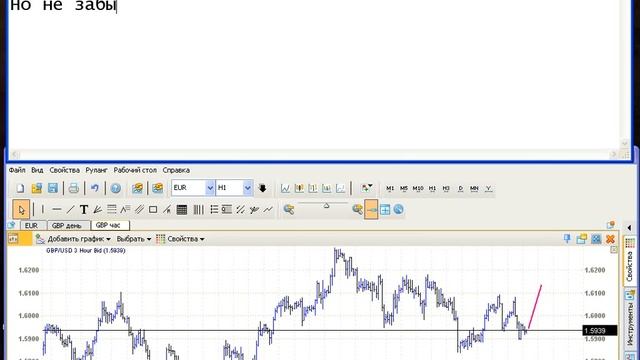The width and height of the screenshot is (640, 360).
Task: Select the parallel channel lines tool
Action: click(x=139, y=210)
